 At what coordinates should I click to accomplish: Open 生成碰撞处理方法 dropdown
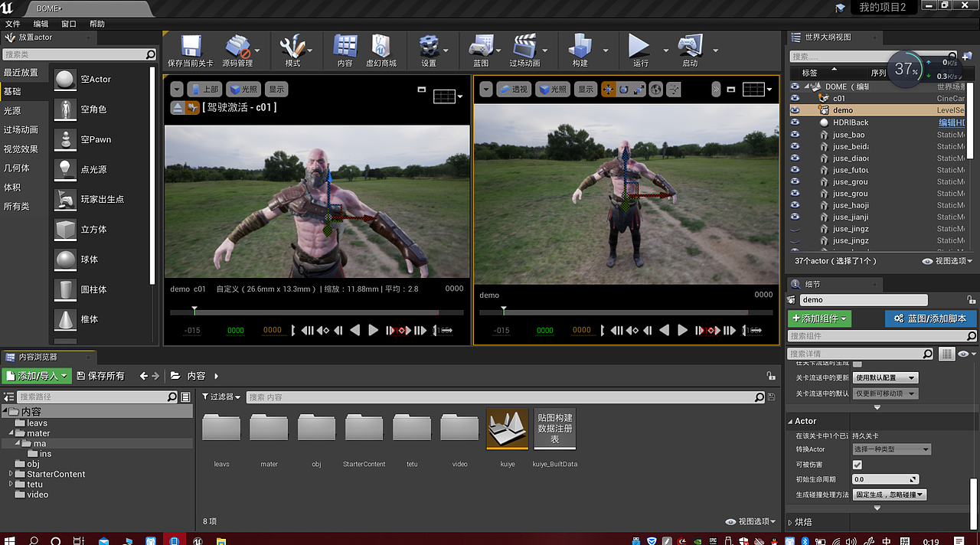[890, 495]
